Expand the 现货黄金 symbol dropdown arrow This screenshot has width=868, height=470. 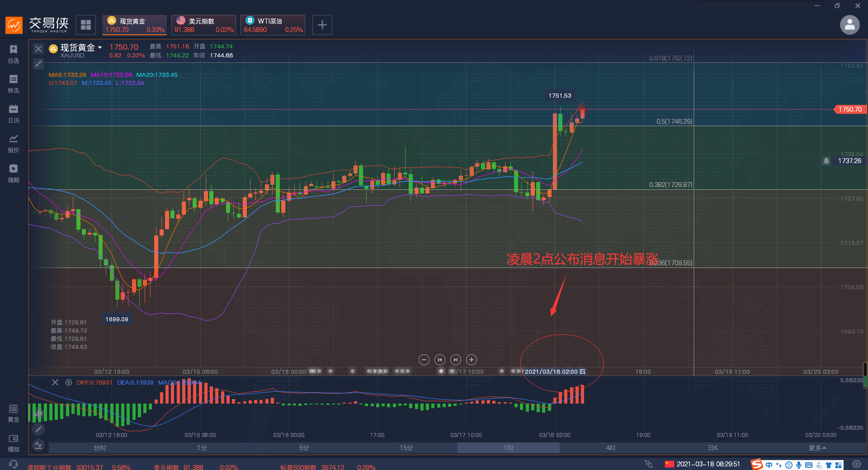tap(100, 47)
